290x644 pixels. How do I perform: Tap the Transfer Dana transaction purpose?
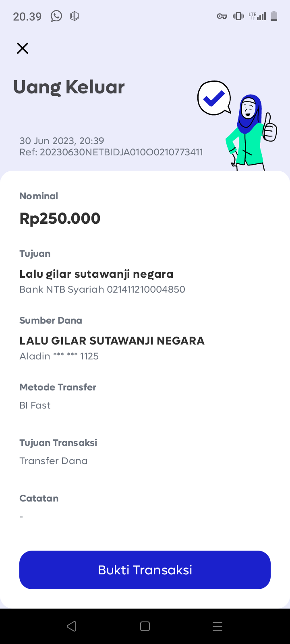click(x=54, y=461)
